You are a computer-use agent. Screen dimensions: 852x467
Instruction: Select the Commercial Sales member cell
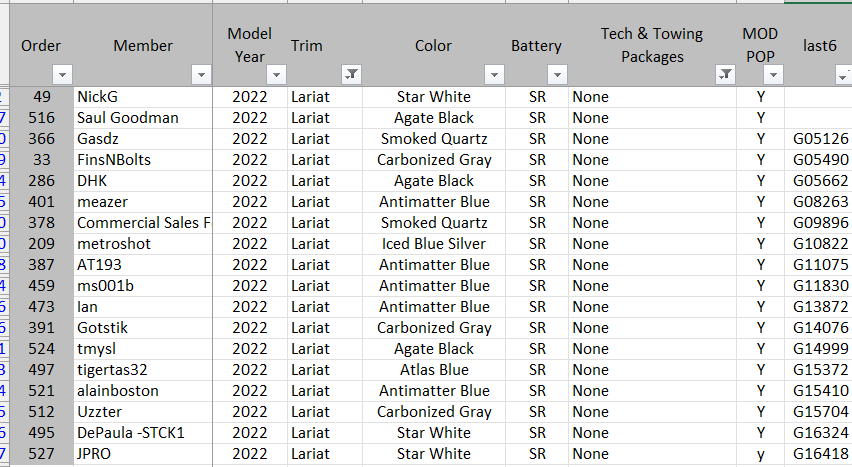pyautogui.click(x=143, y=223)
